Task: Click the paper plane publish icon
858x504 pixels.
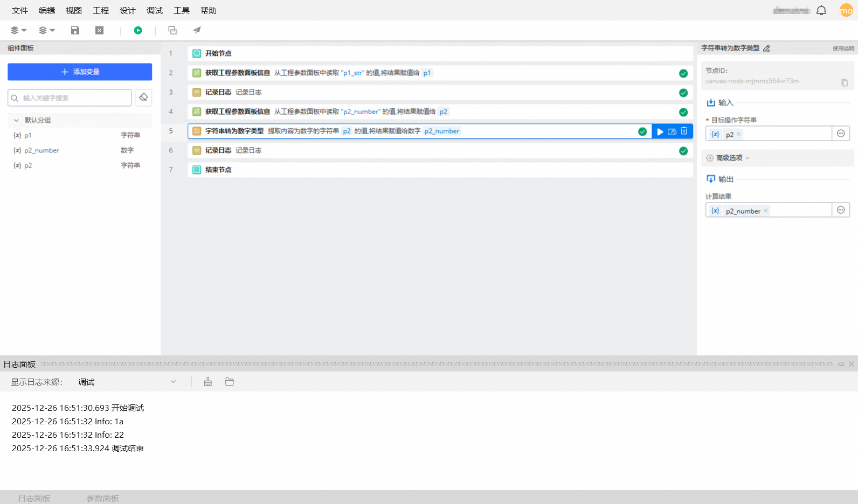Action: [x=197, y=30]
